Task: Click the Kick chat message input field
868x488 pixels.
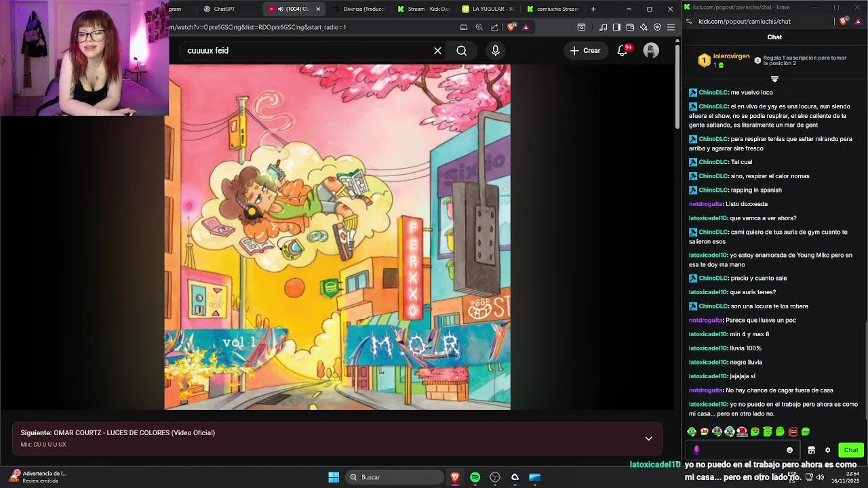Action: pos(743,450)
